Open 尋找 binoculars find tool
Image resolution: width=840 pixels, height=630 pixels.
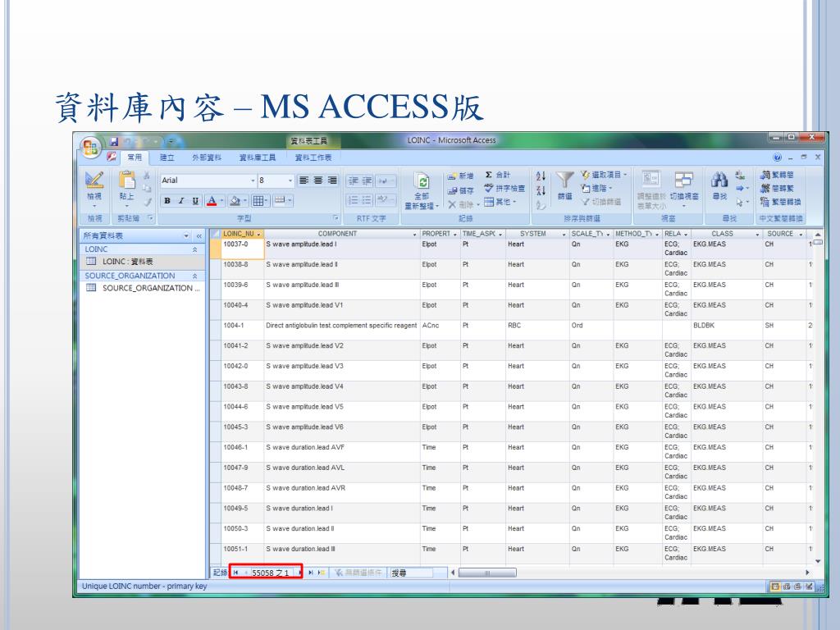pyautogui.click(x=719, y=185)
